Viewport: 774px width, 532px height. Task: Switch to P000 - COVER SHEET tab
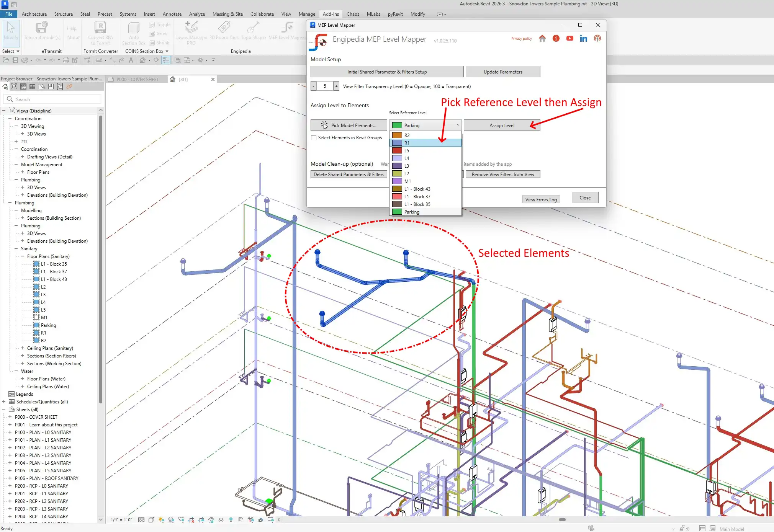tap(137, 80)
